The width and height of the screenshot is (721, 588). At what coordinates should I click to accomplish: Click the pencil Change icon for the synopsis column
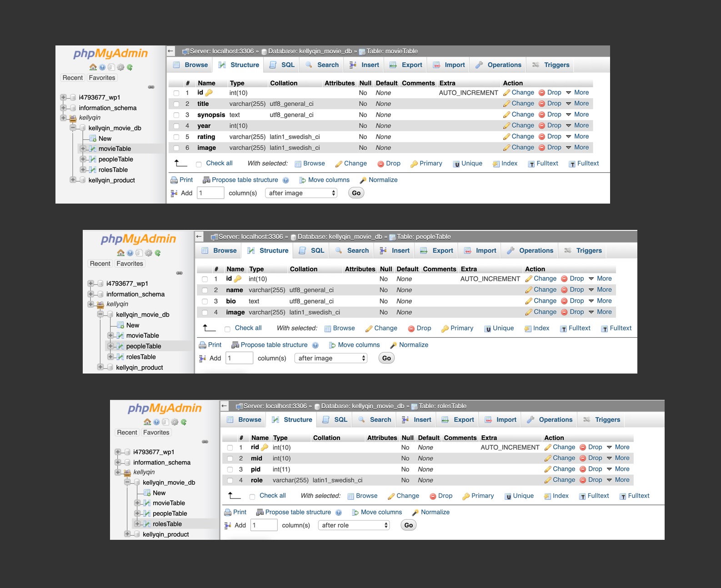tap(506, 115)
